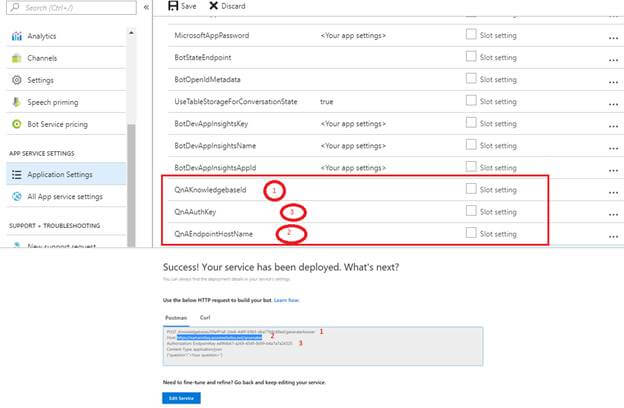
Task: Click the sidebar scrollbar thumb
Action: [x=131, y=185]
